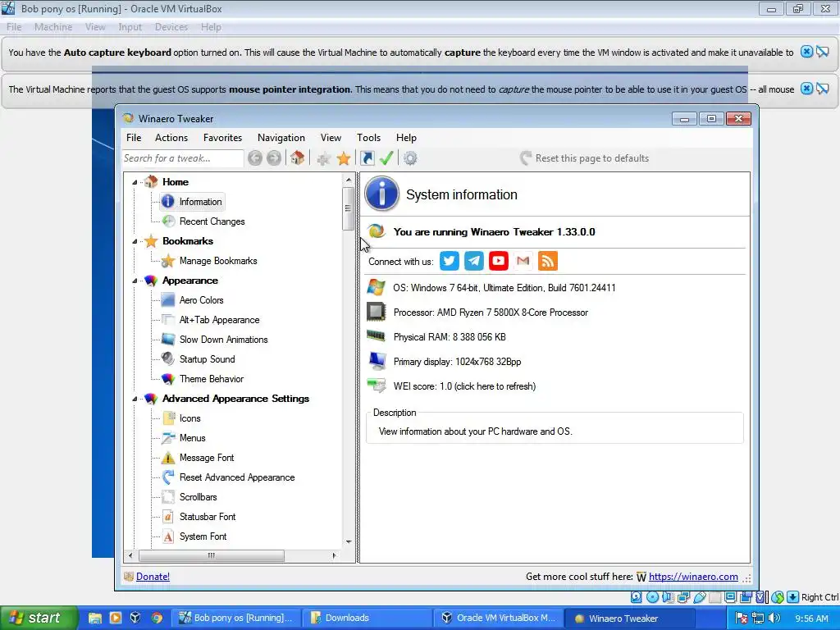The width and height of the screenshot is (840, 630).
Task: Click the volume speaker icon in system tray
Action: (774, 619)
